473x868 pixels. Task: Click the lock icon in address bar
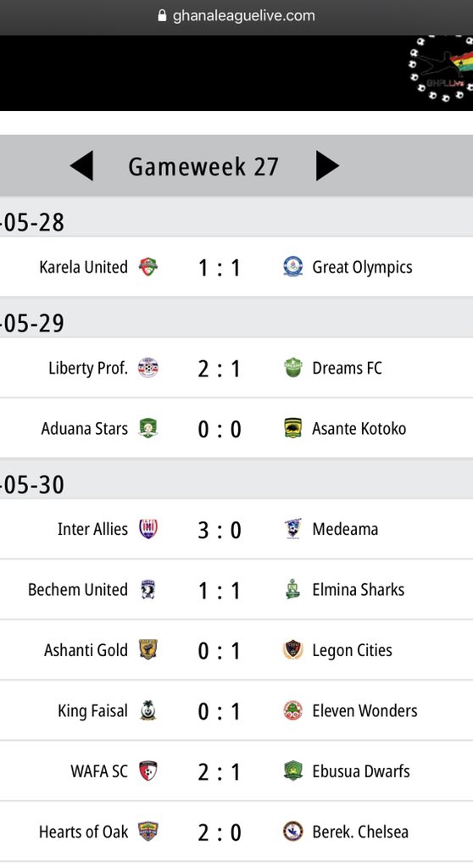[x=162, y=15]
